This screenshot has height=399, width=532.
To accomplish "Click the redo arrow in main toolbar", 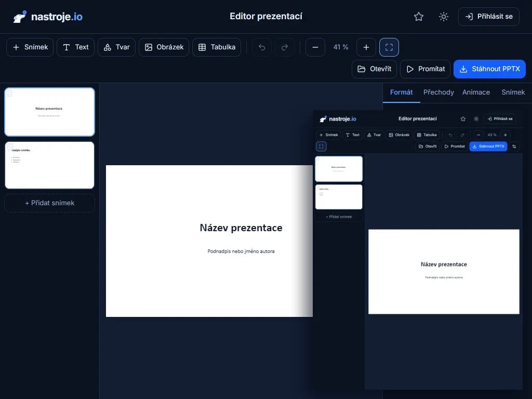I will (x=285, y=47).
